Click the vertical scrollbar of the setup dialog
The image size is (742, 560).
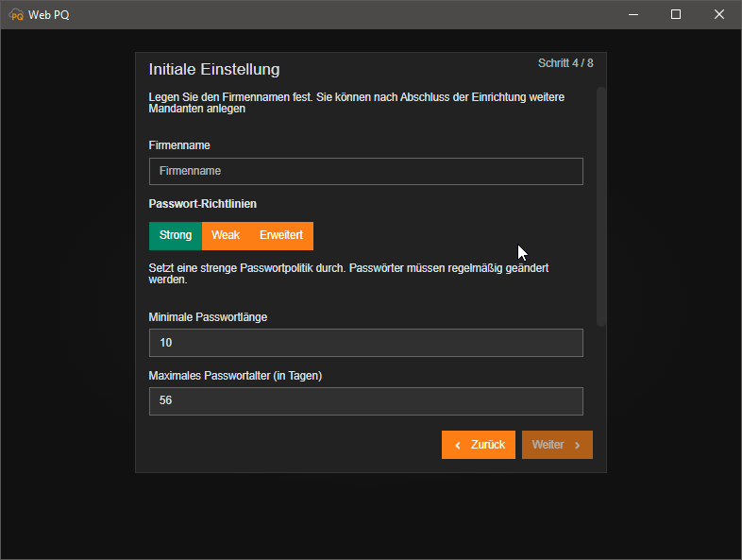[x=600, y=206]
